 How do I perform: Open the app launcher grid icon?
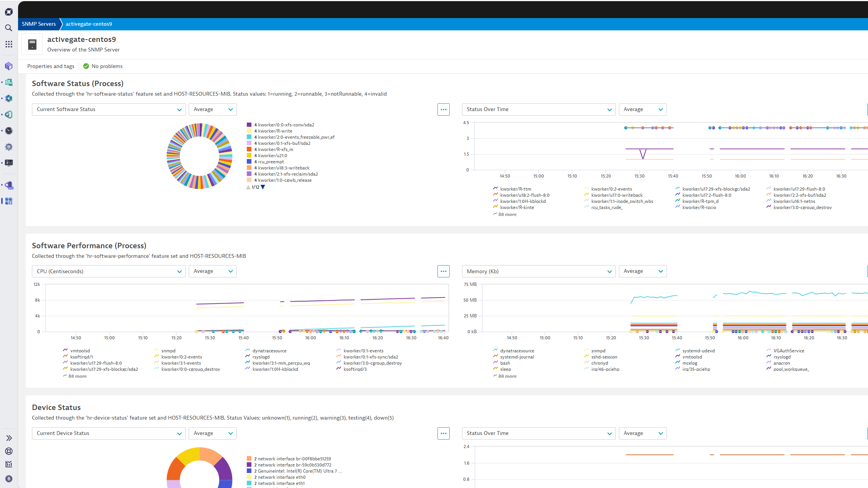pyautogui.click(x=8, y=44)
